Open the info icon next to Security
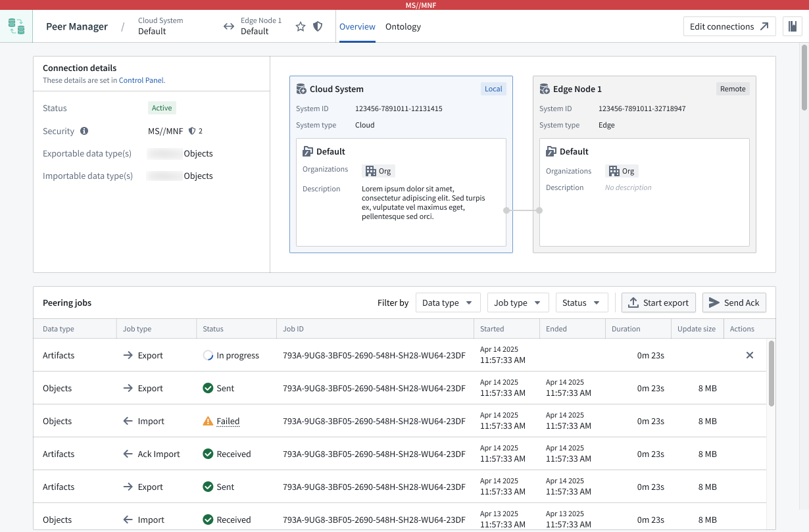 point(84,131)
